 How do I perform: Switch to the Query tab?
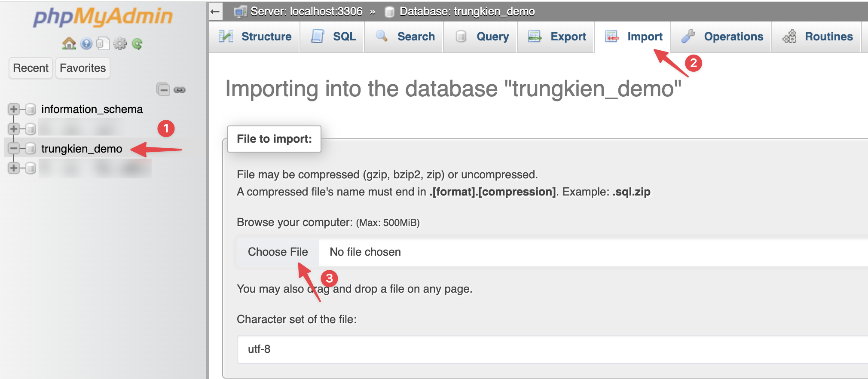pyautogui.click(x=481, y=37)
